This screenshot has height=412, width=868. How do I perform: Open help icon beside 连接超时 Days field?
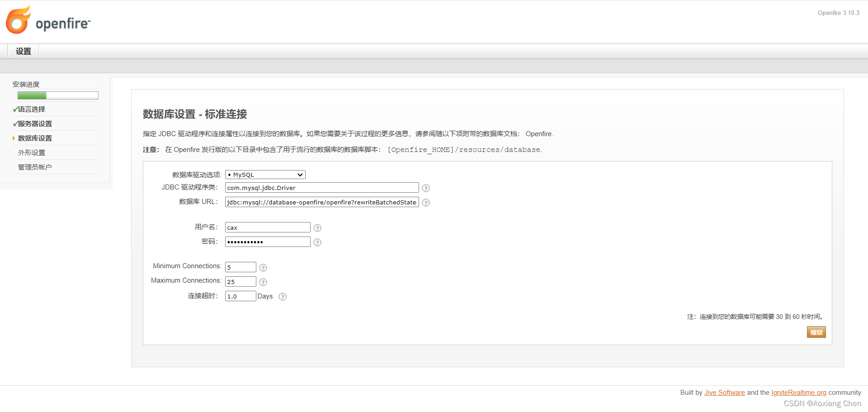(x=283, y=297)
